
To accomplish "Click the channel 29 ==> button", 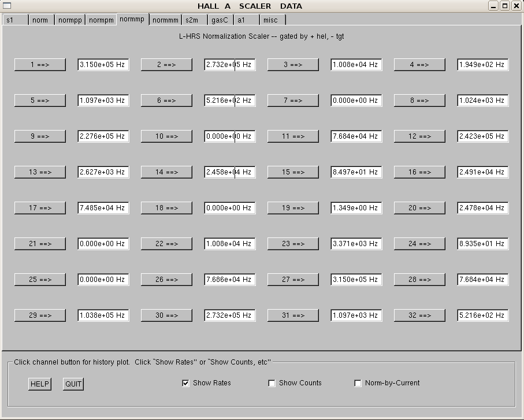I will pyautogui.click(x=40, y=315).
